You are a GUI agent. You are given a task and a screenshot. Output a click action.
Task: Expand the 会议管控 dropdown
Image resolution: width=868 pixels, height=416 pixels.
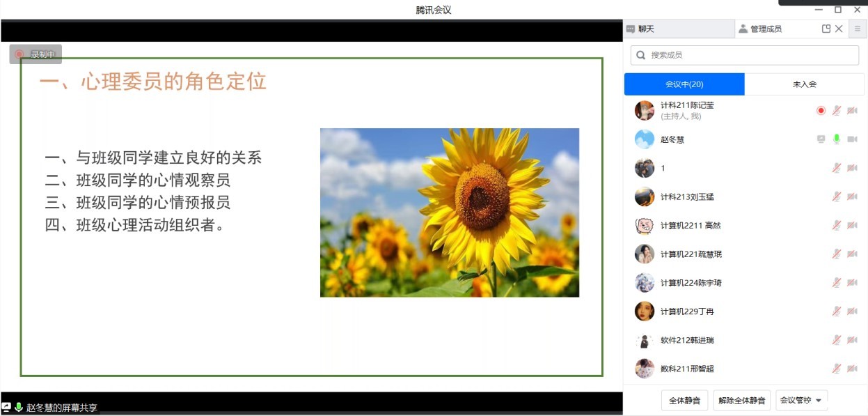802,401
